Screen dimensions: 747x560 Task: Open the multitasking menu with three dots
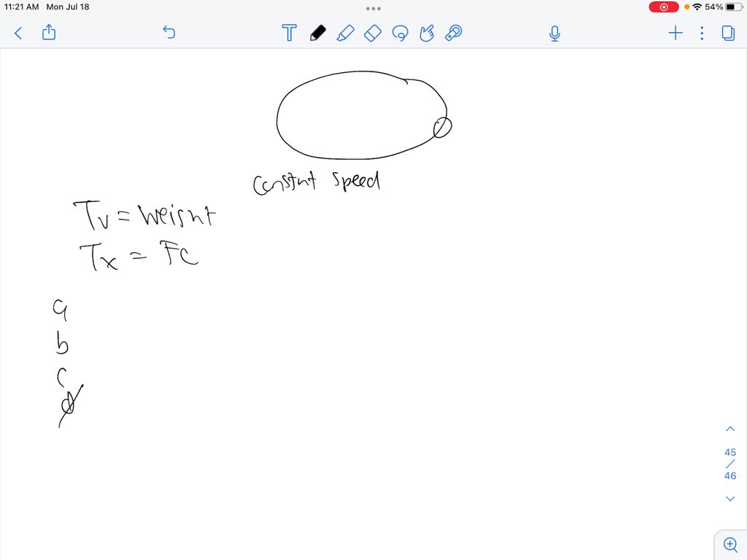point(373,8)
